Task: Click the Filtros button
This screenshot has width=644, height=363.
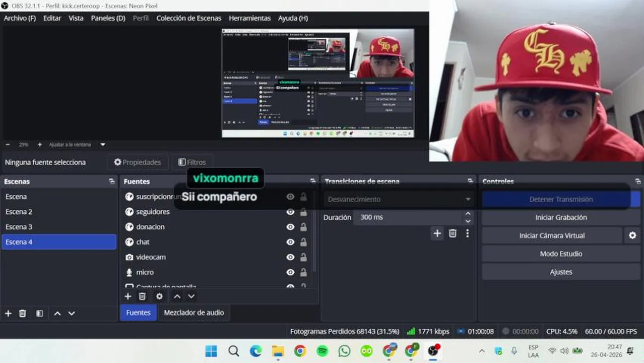Action: (191, 162)
